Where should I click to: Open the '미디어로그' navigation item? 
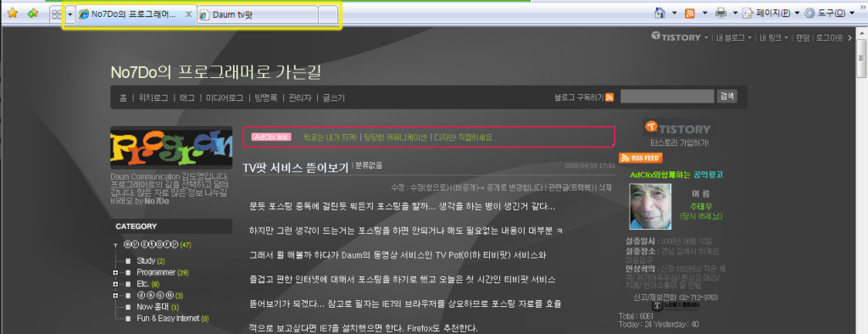click(x=224, y=97)
